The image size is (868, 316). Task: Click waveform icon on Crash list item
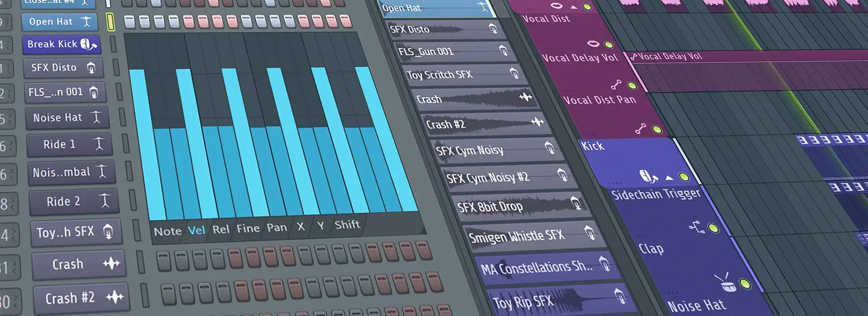[525, 97]
